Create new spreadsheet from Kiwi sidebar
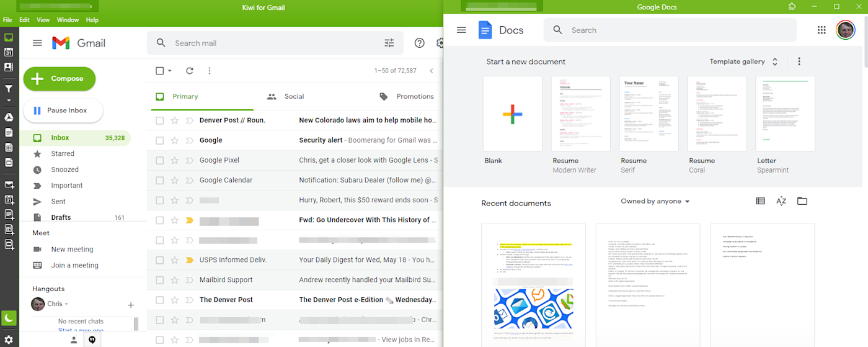Viewport: 868px width, 347px height. 9,230
